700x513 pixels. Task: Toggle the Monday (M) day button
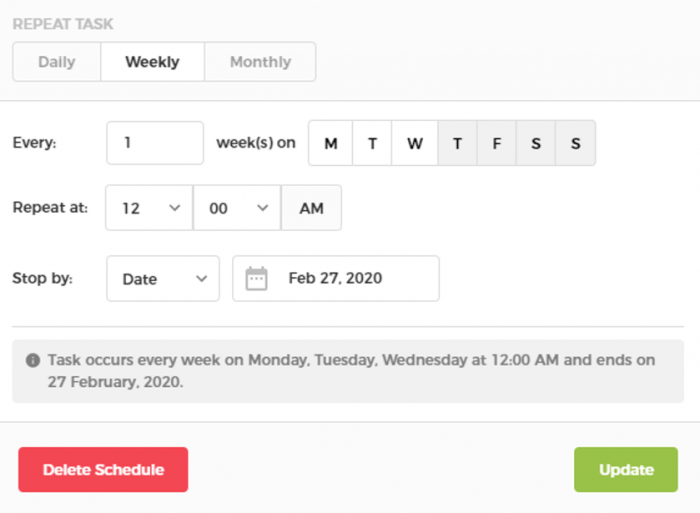(330, 143)
